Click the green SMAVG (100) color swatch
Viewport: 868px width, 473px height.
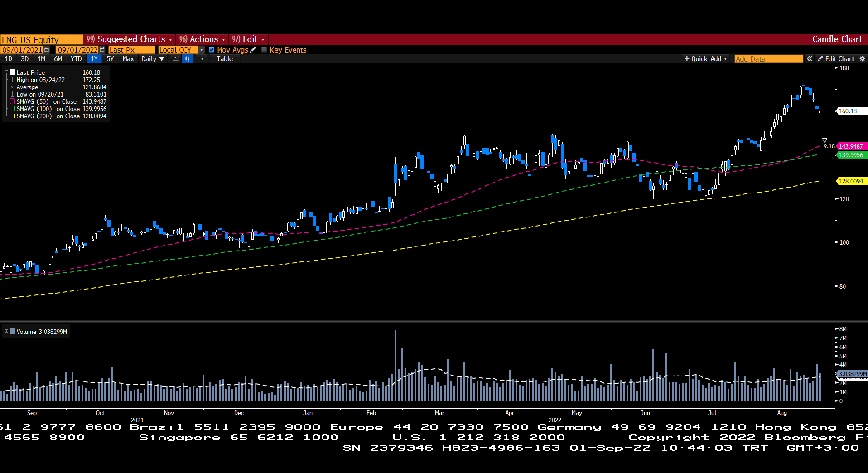click(13, 109)
